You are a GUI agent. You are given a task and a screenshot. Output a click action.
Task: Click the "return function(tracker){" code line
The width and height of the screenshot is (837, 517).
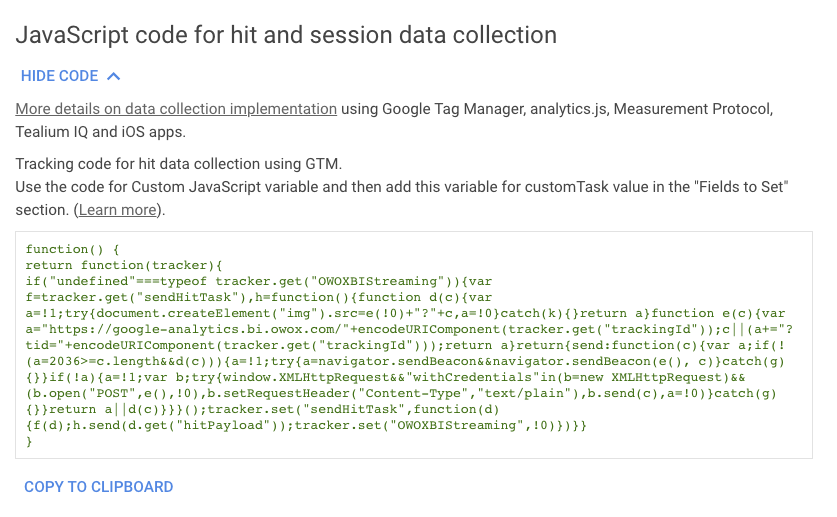point(124,265)
